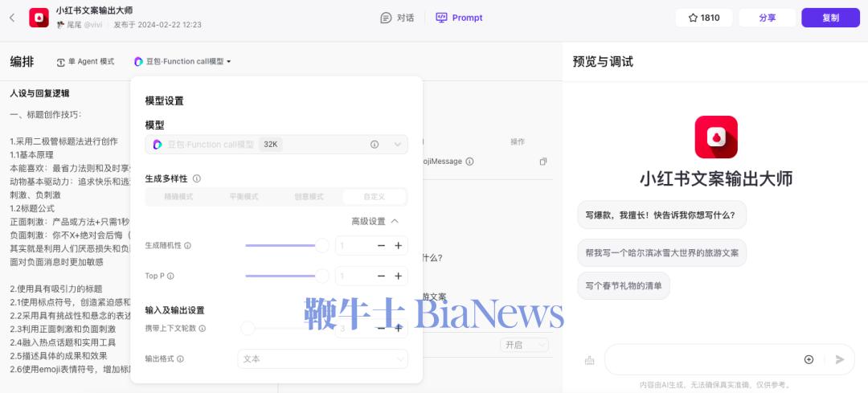
Task: Open the 输出格式 文本 dropdown
Action: coord(322,358)
